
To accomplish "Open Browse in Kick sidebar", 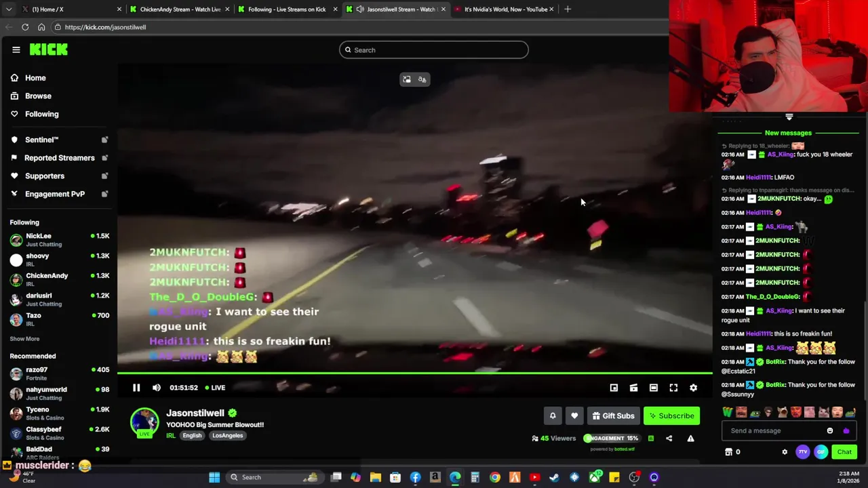I will pos(38,96).
